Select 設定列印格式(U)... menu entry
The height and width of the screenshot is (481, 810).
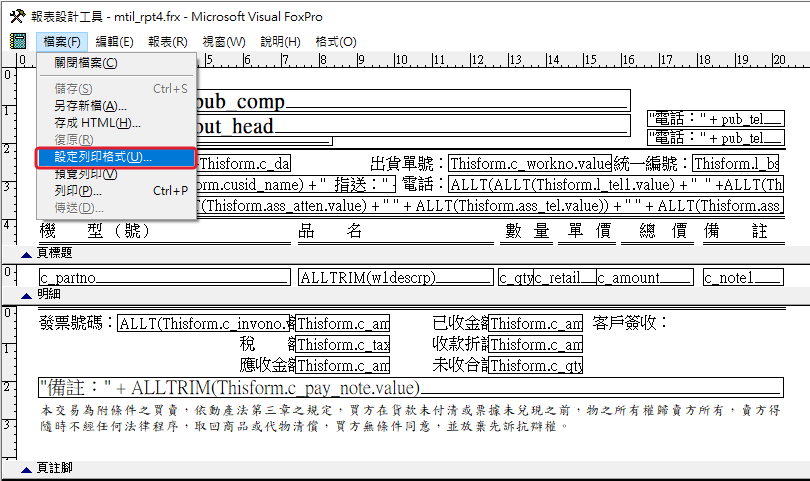point(116,157)
